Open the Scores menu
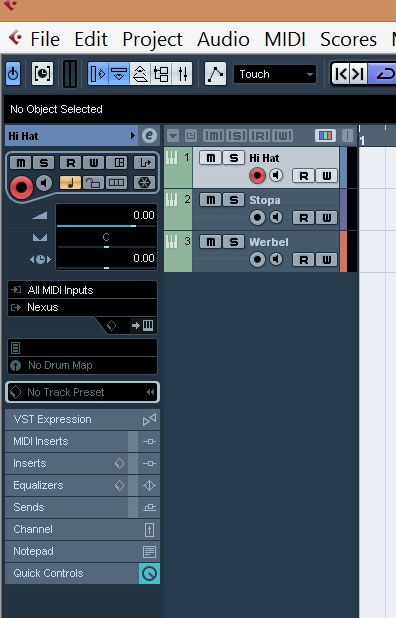The width and height of the screenshot is (396, 618). [x=348, y=39]
